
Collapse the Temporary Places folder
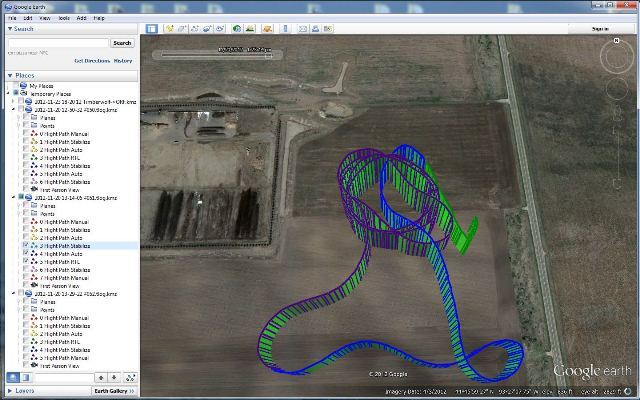click(9, 93)
